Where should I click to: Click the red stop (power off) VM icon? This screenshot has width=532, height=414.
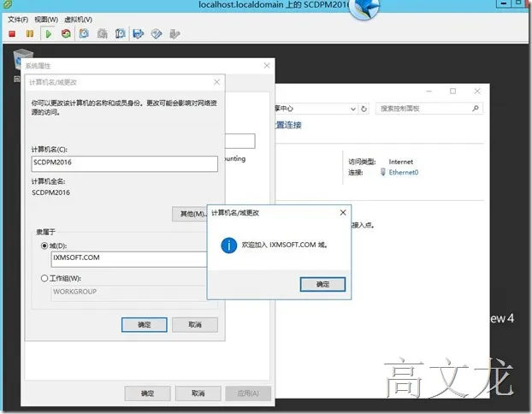pyautogui.click(x=12, y=33)
